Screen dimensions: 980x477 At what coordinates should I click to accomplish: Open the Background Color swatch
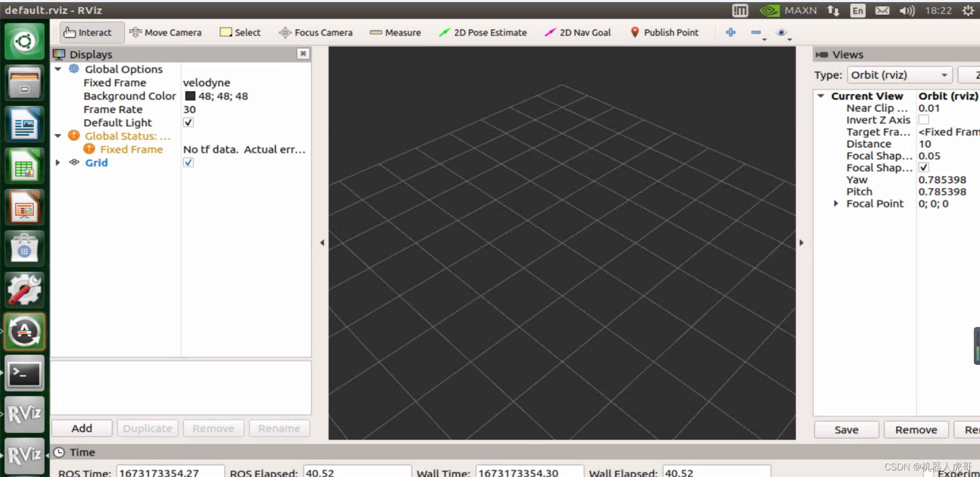(x=190, y=96)
